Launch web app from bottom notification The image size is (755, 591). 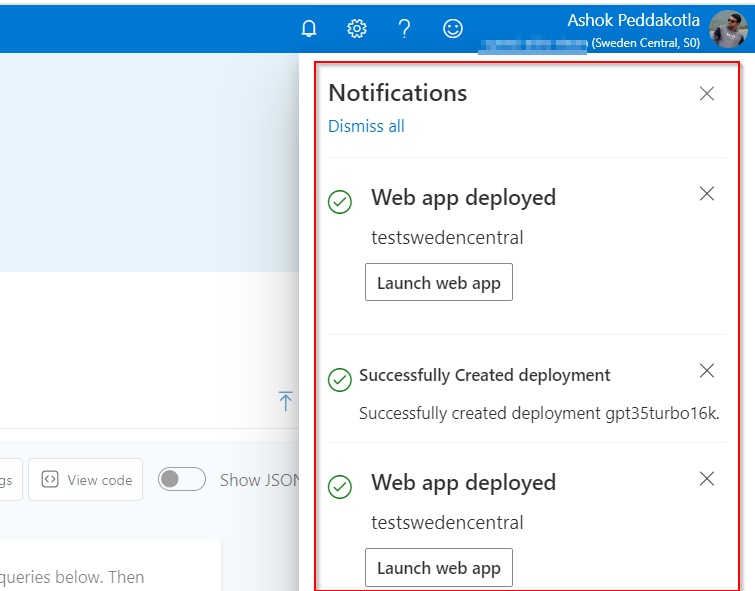tap(439, 568)
